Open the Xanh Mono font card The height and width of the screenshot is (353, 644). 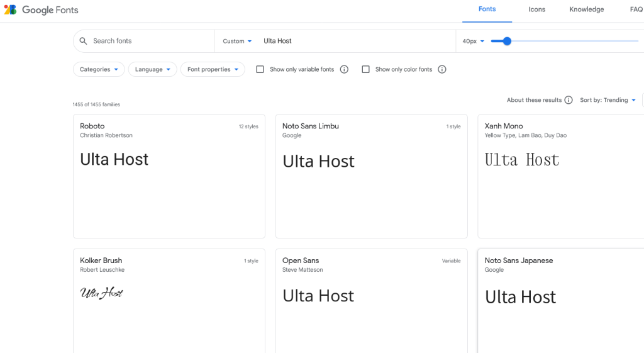560,176
